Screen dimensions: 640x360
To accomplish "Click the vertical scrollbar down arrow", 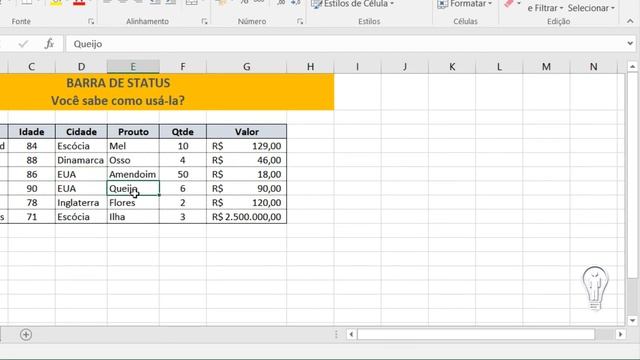I will point(632,321).
